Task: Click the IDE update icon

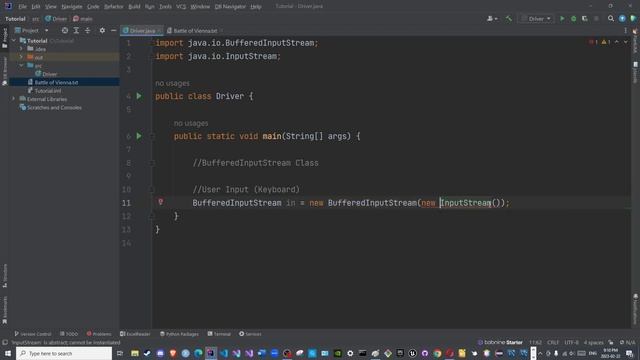Action: [622, 19]
